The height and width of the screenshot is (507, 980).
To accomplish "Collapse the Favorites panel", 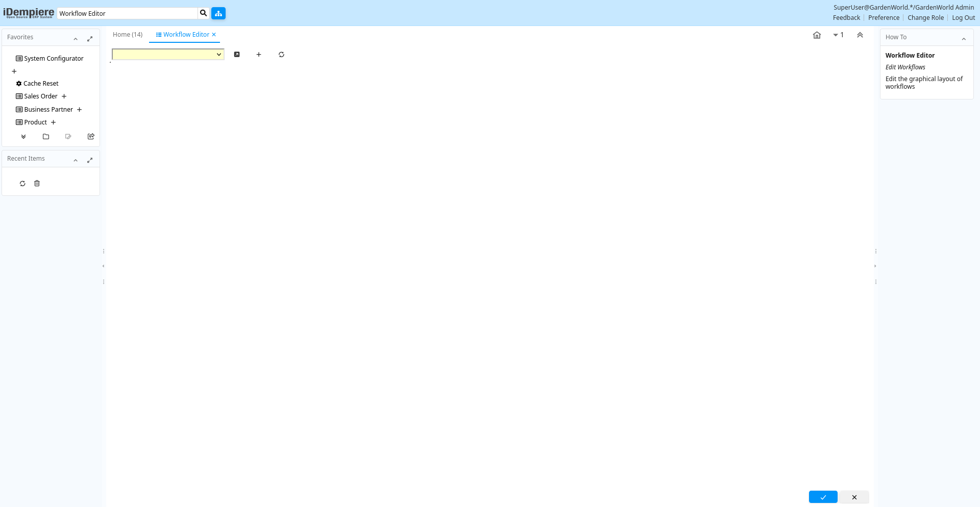I will [76, 39].
